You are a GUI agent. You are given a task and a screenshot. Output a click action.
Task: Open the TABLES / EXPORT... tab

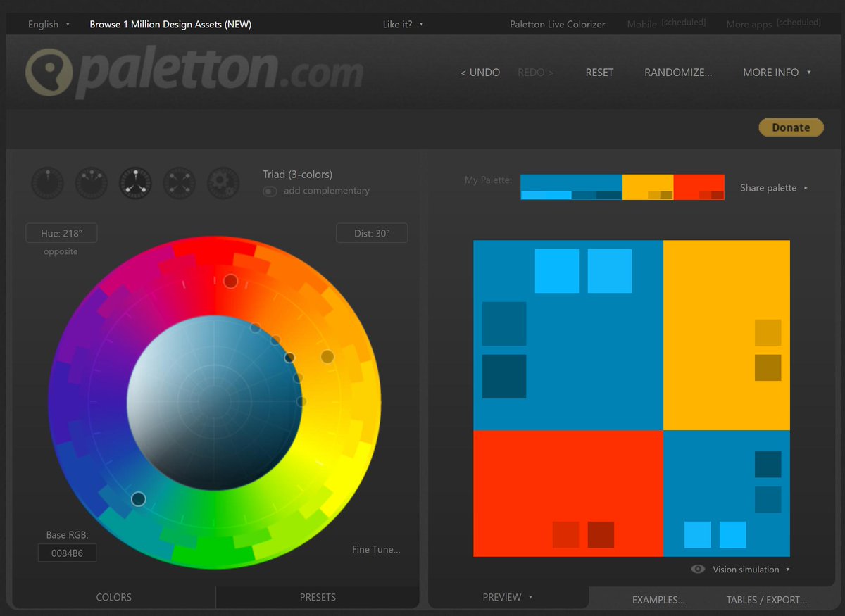tap(767, 600)
